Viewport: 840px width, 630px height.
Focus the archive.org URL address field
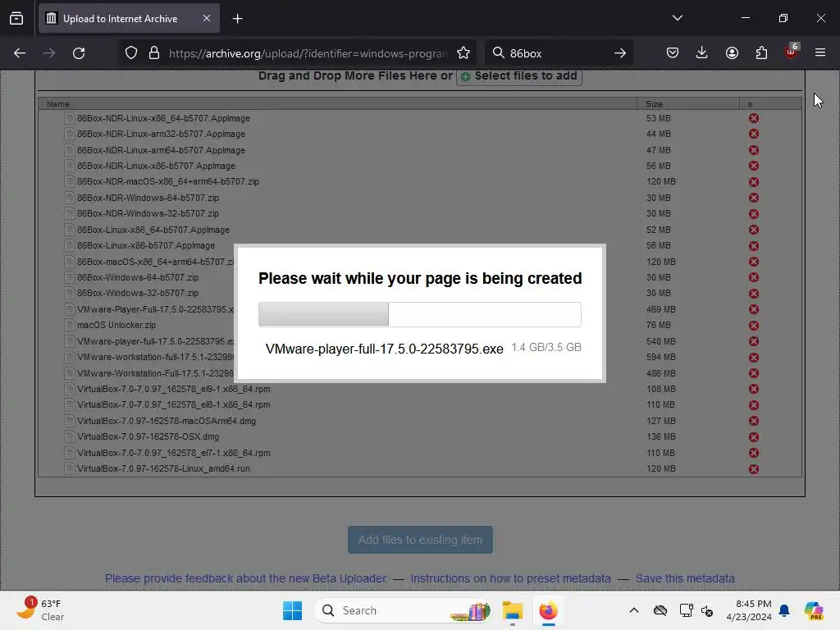[308, 53]
